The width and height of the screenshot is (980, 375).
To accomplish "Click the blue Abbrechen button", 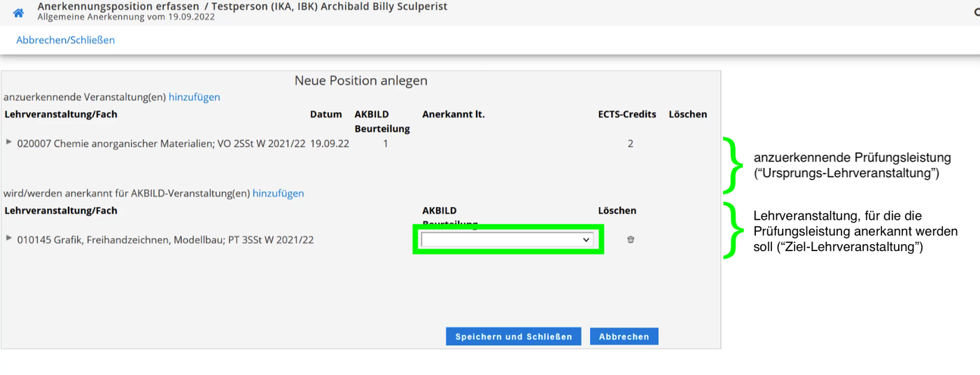I will coord(624,337).
